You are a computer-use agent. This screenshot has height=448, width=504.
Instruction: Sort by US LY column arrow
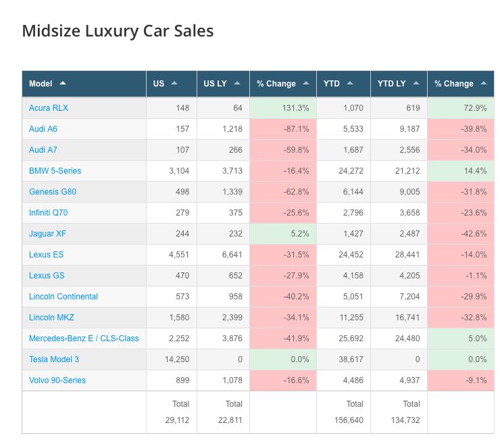pos(237,83)
